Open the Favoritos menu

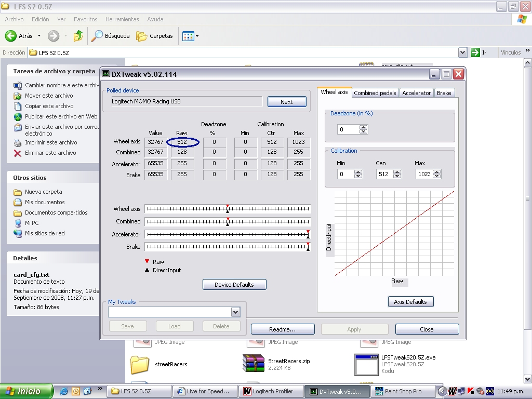(86, 19)
